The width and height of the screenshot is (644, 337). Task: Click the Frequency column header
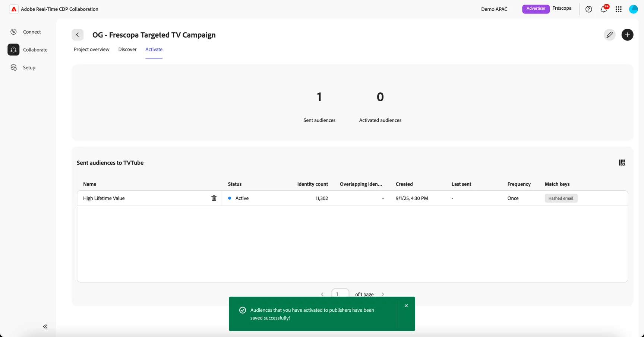(519, 184)
